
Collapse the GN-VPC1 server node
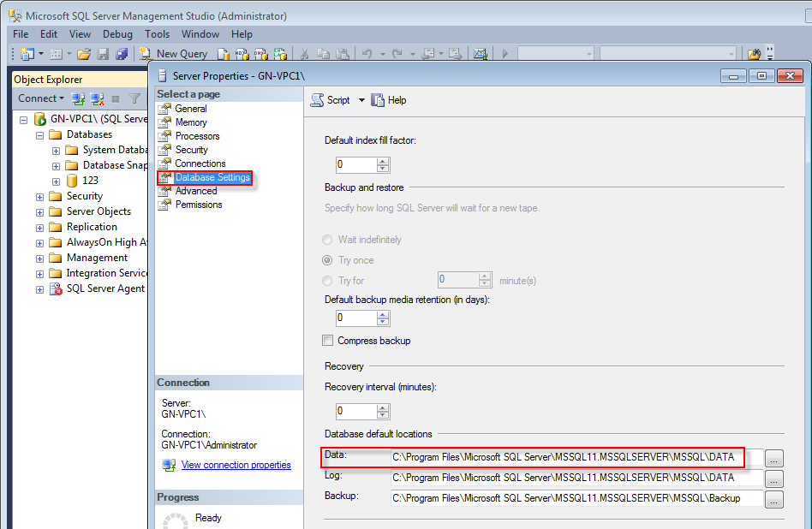pos(24,120)
